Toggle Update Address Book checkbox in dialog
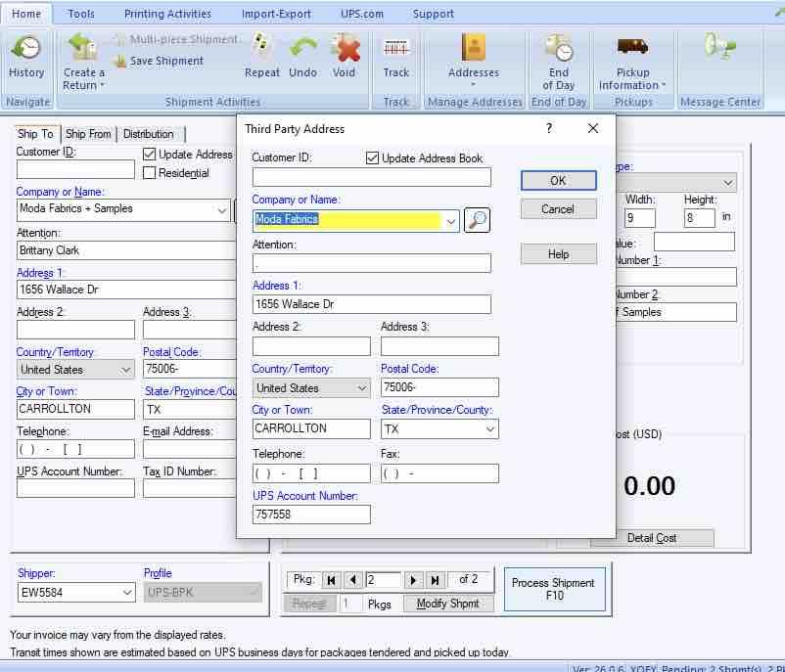This screenshot has height=672, width=785. (373, 158)
